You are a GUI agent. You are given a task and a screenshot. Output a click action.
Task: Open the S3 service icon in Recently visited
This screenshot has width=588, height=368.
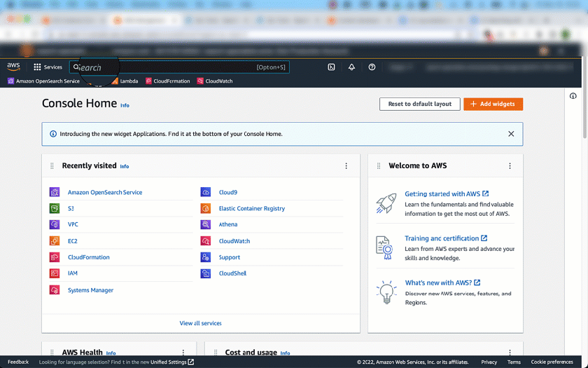(x=55, y=208)
